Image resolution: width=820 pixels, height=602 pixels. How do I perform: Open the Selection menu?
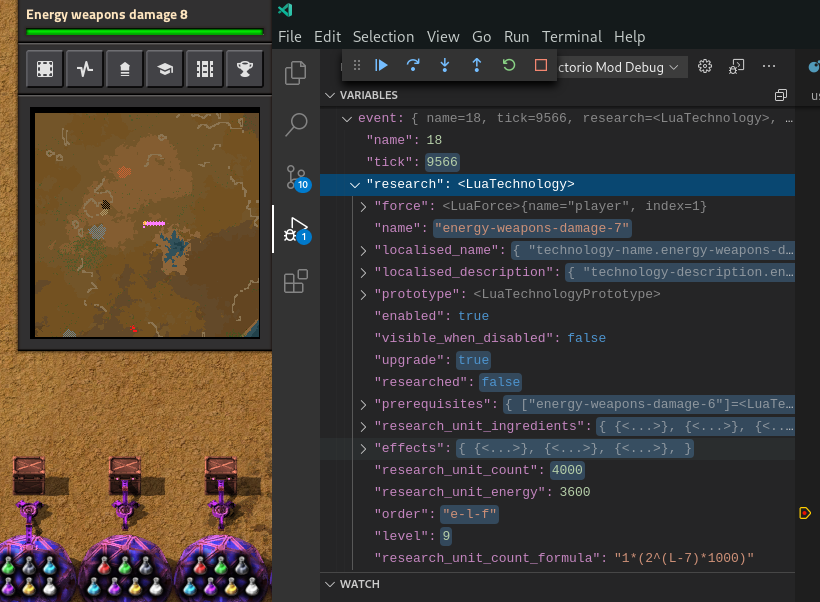383,37
